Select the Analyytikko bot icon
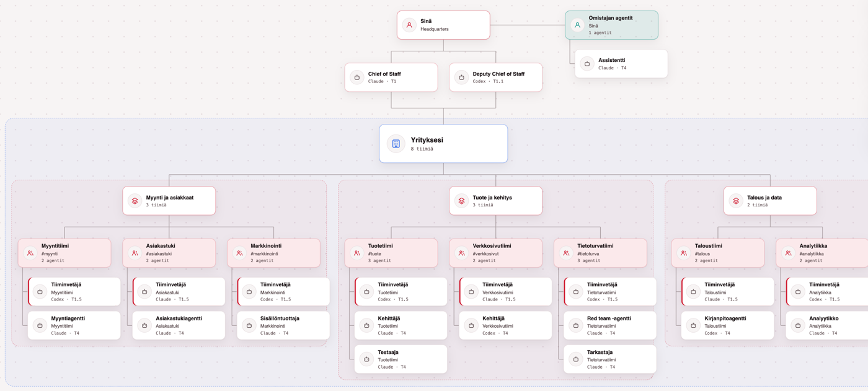The height and width of the screenshot is (391, 868). point(798,325)
